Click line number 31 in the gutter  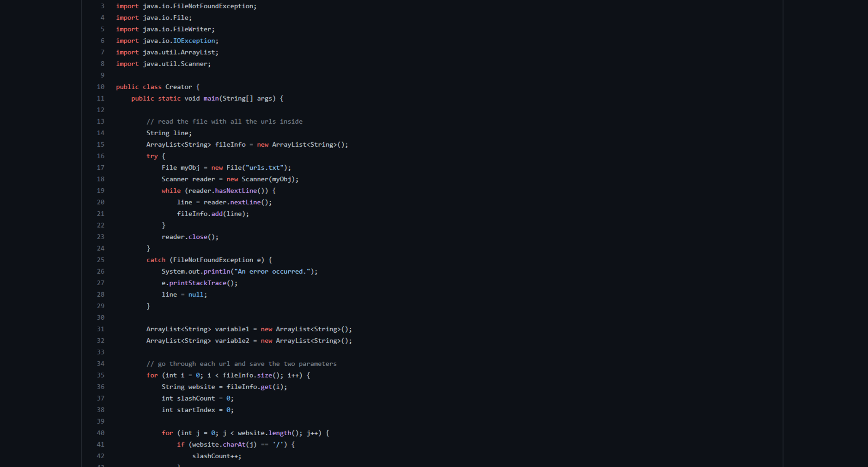(x=101, y=329)
